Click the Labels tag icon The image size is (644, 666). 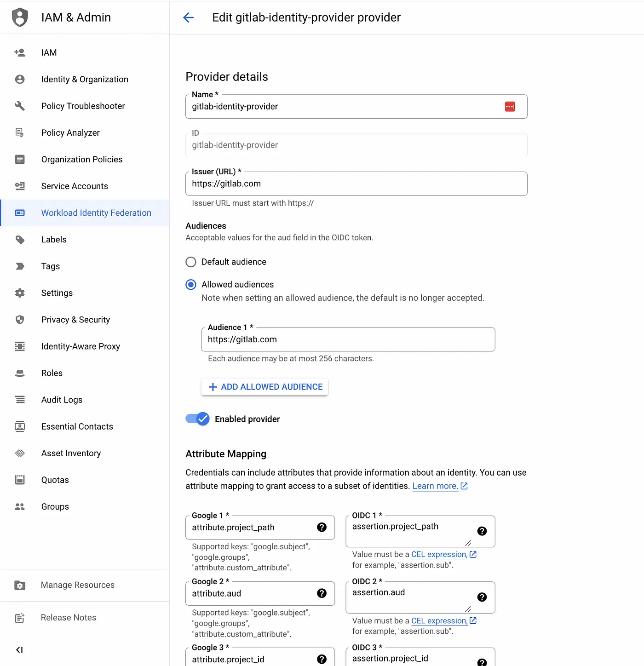(x=20, y=239)
